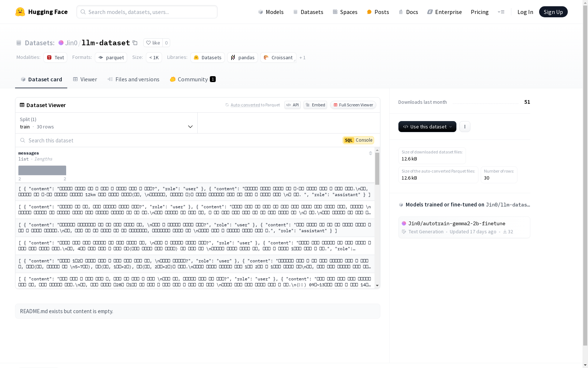Screen dimensions: 588x368
Task: Click the parquet format tag
Action: click(x=111, y=57)
